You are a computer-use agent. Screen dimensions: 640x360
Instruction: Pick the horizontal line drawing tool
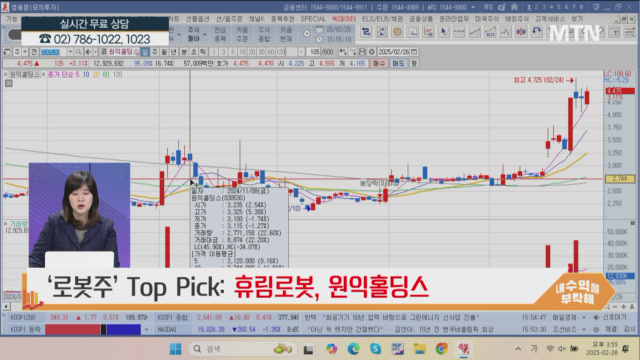[x=459, y=32]
